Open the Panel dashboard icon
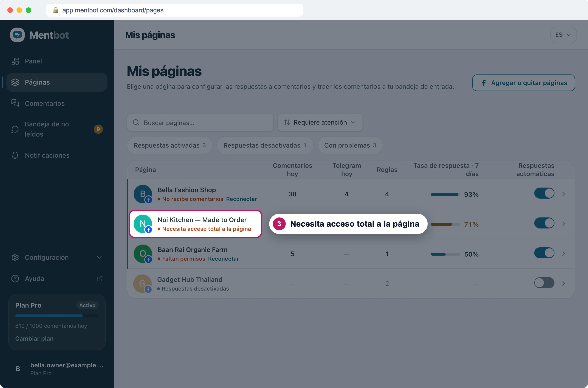Image resolution: width=588 pixels, height=388 pixels. click(x=15, y=61)
